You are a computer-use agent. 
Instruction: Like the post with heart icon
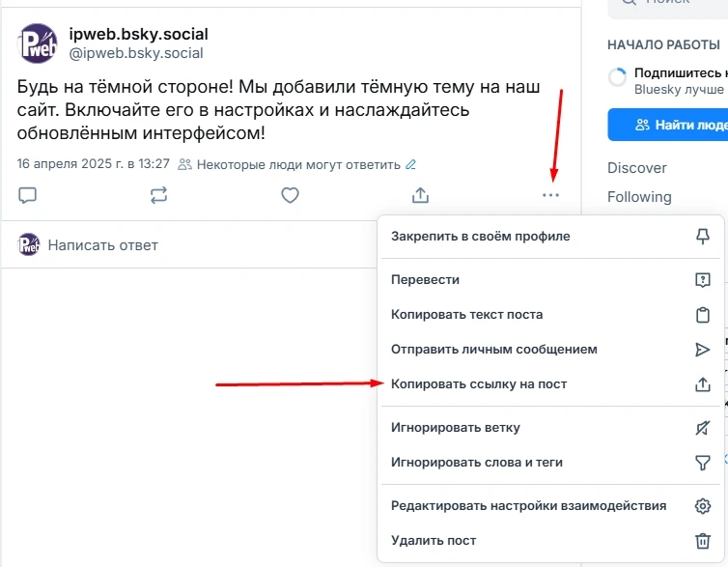(290, 195)
